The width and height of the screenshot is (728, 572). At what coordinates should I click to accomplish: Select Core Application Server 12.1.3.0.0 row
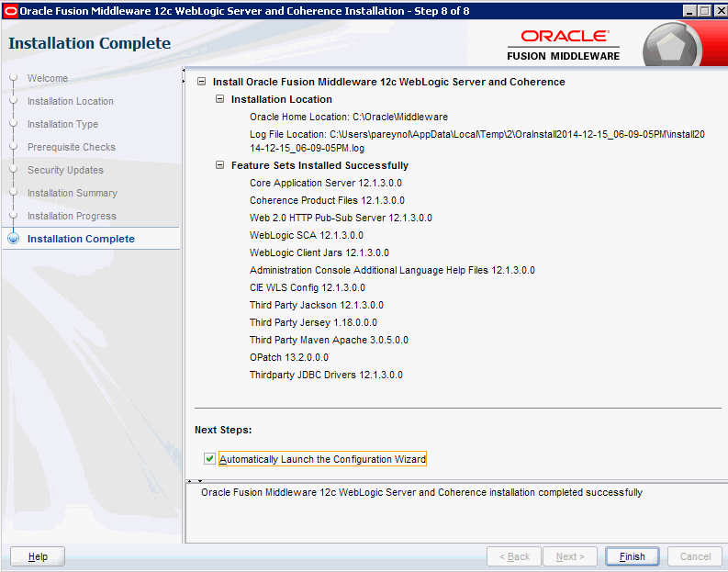coord(326,183)
